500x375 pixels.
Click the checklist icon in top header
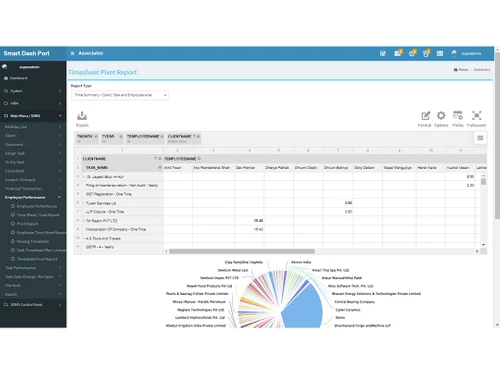coord(383,53)
